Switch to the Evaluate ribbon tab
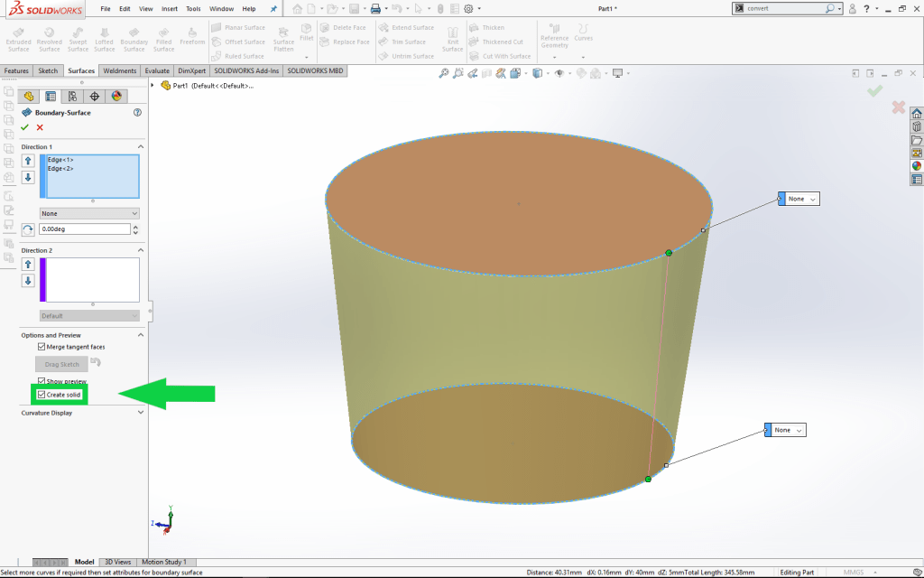 click(157, 70)
